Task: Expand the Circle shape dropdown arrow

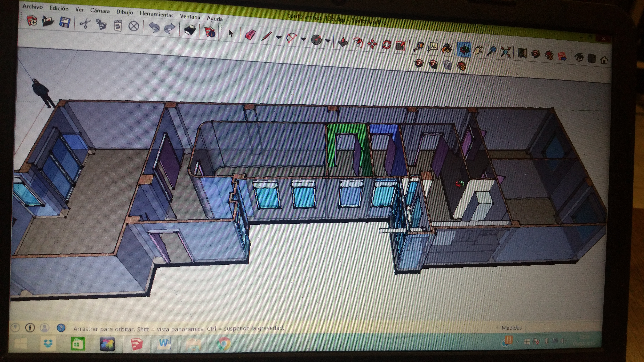Action: point(328,41)
